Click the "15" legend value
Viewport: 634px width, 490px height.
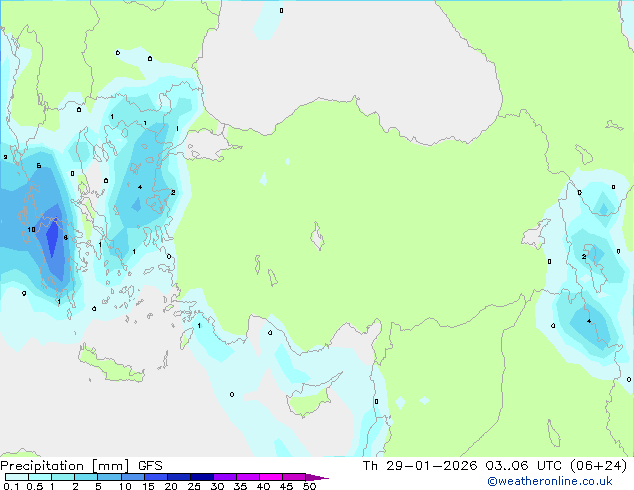(148, 486)
